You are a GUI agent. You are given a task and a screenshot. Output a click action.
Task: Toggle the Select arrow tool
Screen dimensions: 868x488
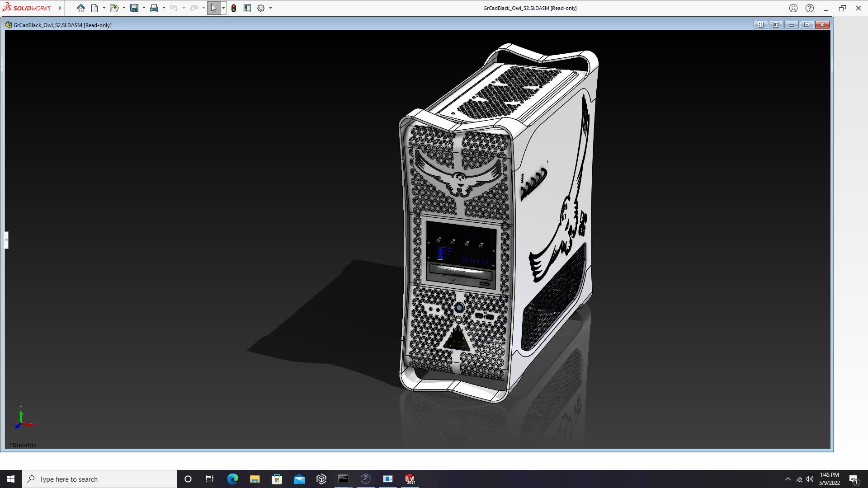213,8
